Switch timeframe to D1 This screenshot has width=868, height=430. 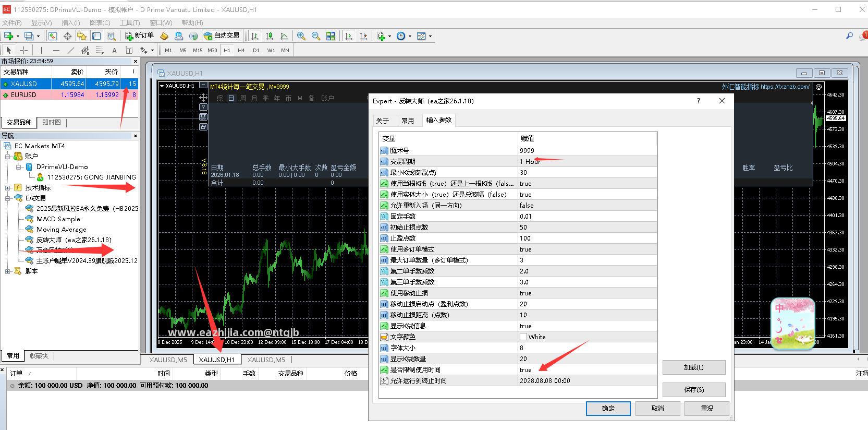point(256,50)
